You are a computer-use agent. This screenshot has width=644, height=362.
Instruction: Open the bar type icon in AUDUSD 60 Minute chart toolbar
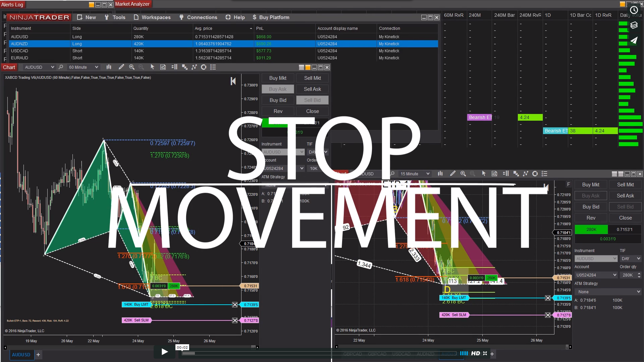[x=109, y=67]
